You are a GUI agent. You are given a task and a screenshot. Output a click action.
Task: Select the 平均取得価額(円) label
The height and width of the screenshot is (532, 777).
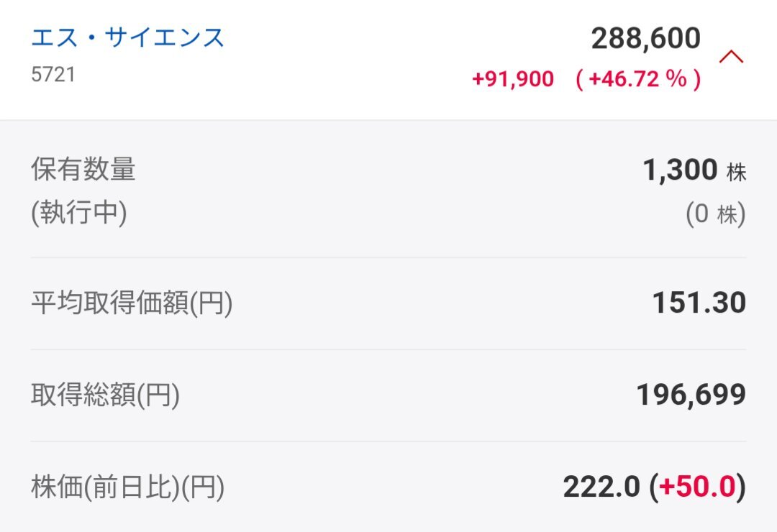point(132,303)
